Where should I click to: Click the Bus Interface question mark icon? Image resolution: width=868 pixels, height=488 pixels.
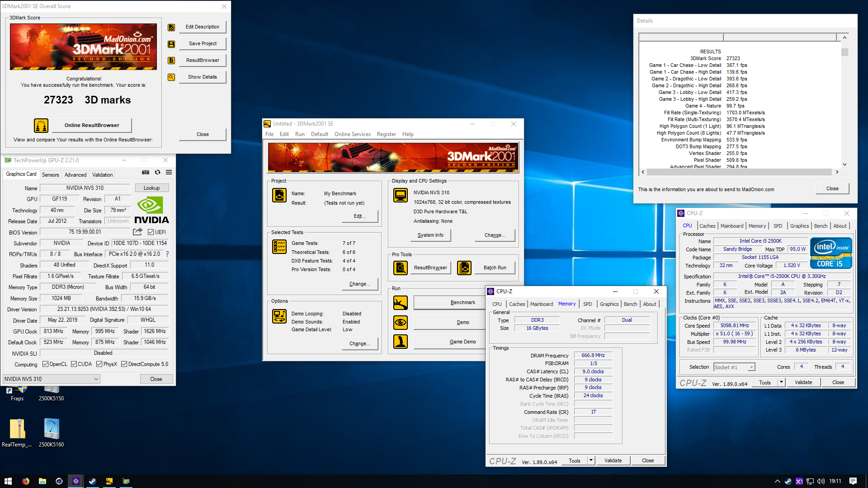pos(167,254)
